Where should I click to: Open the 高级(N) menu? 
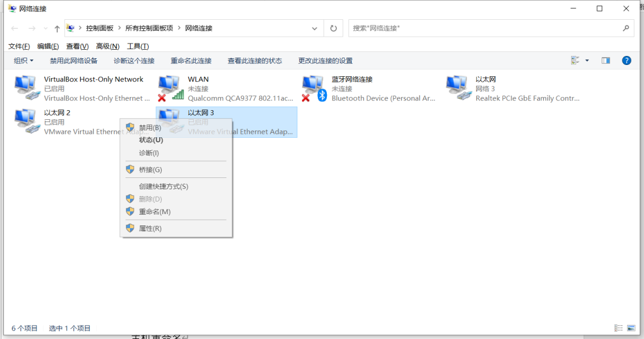pos(107,46)
